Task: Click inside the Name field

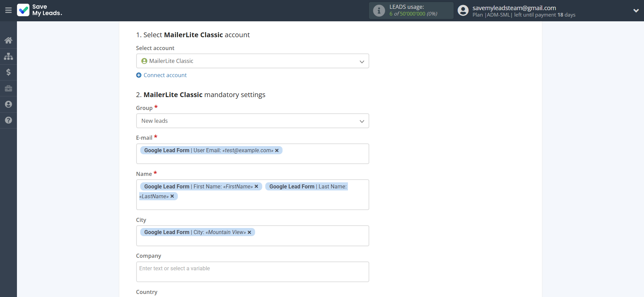Action: 252,195
